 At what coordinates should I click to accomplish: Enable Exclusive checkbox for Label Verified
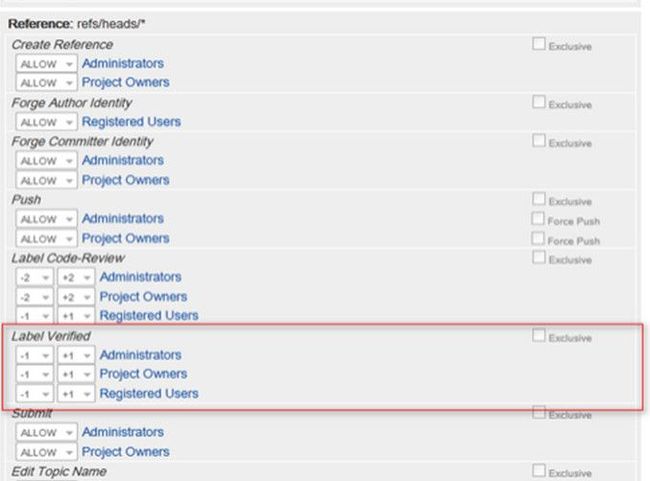click(539, 336)
